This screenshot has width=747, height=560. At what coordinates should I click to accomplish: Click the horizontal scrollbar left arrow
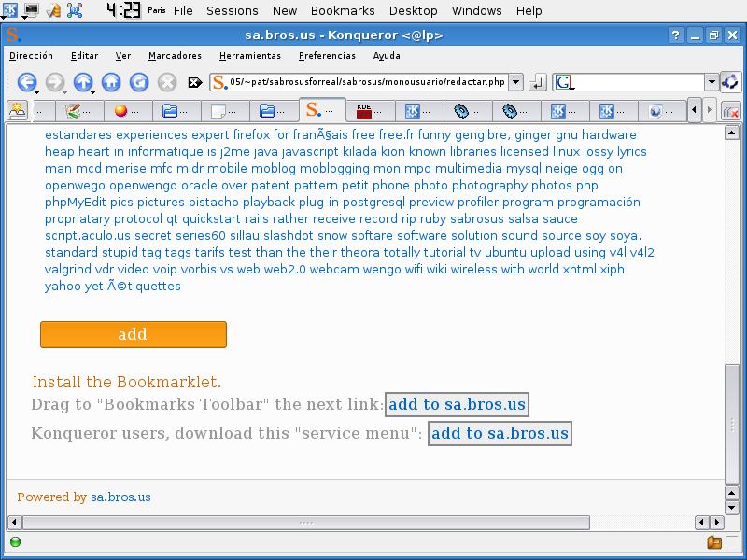click(14, 523)
